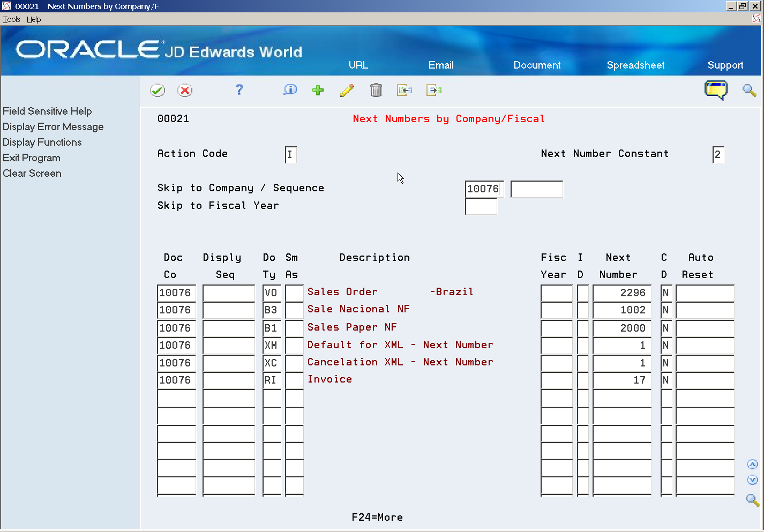Open the Spreadsheet header link
764x532 pixels.
coord(635,65)
